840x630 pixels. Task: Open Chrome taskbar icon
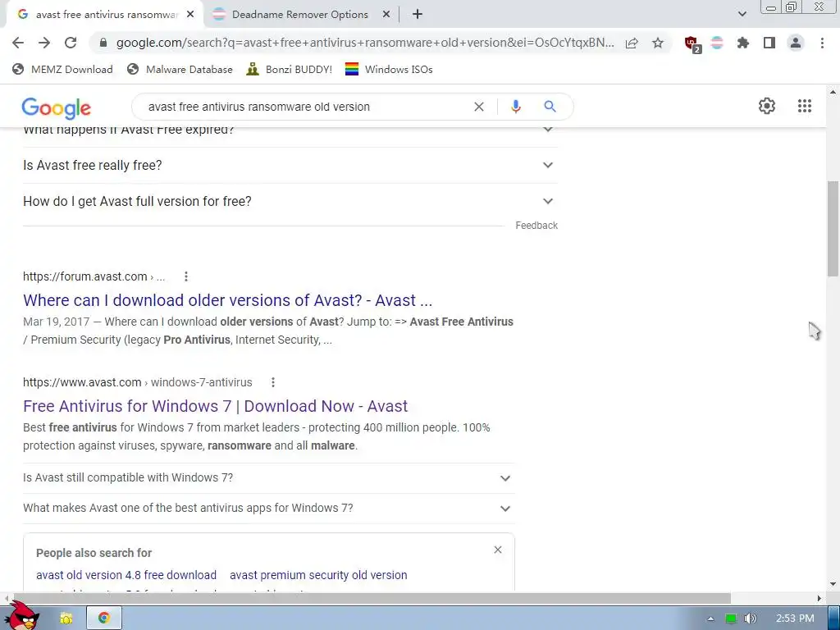[104, 619]
